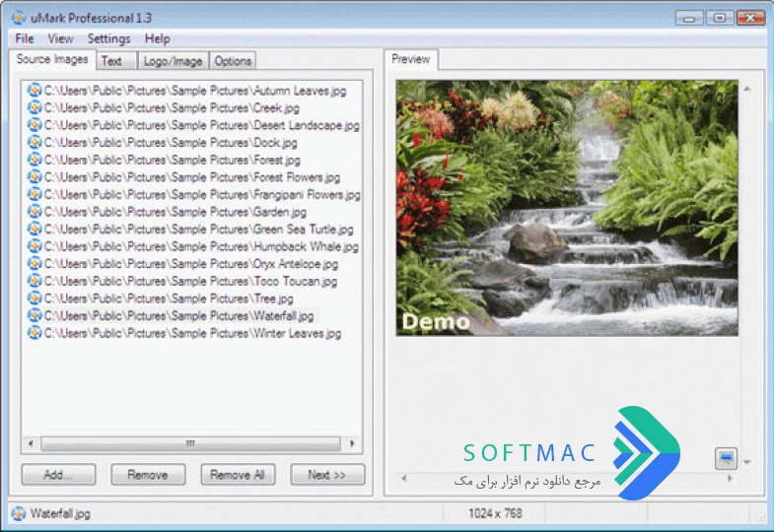Select the Garden.jpg file path
Viewport: 774px width, 532px height.
[x=176, y=212]
